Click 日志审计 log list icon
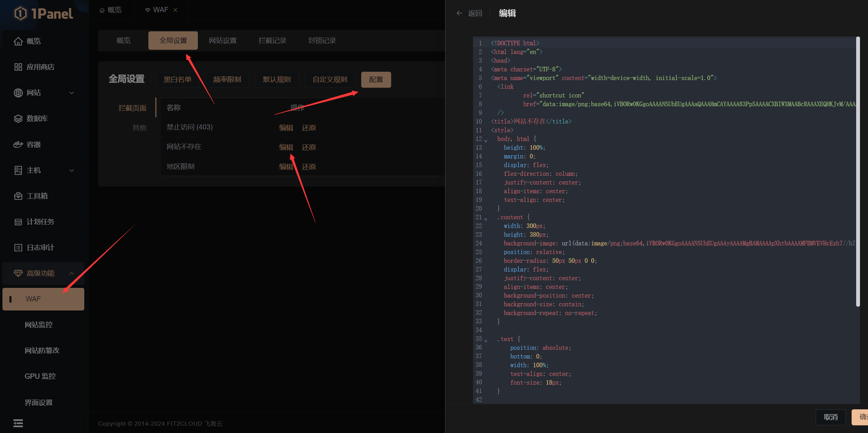868x433 pixels. pos(18,247)
